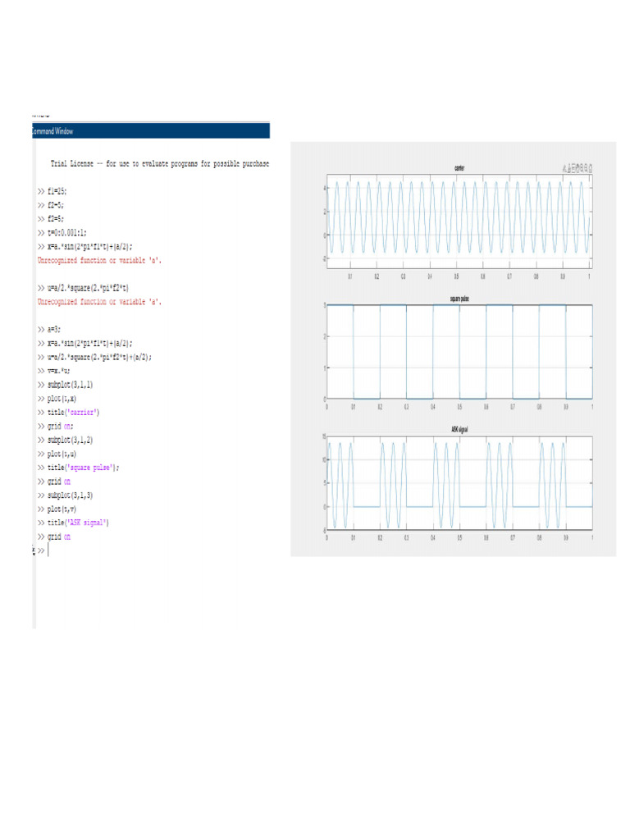The width and height of the screenshot is (630, 840).
Task: Click the command 'subplot(3,1,2)'
Action: click(71, 440)
